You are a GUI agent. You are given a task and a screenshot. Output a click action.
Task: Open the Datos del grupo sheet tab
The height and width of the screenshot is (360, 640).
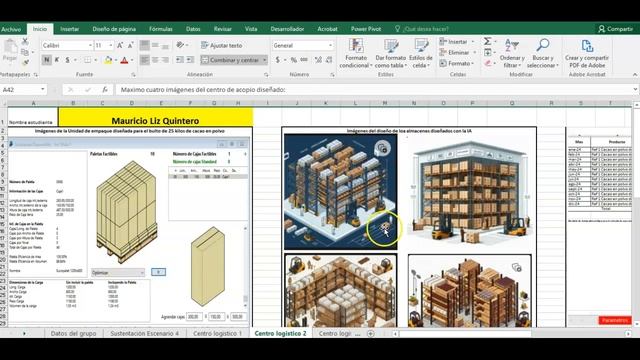[73, 333]
